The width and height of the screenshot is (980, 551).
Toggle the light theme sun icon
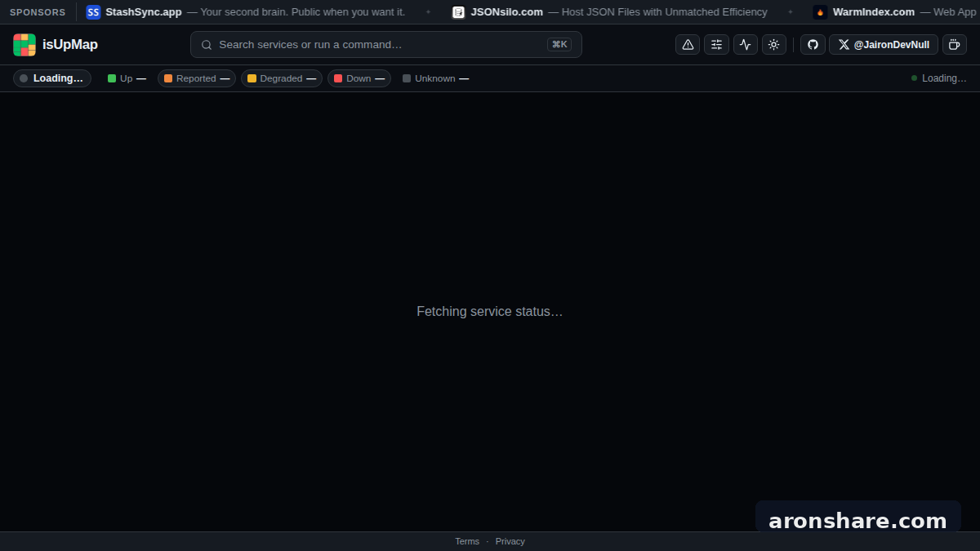click(774, 45)
